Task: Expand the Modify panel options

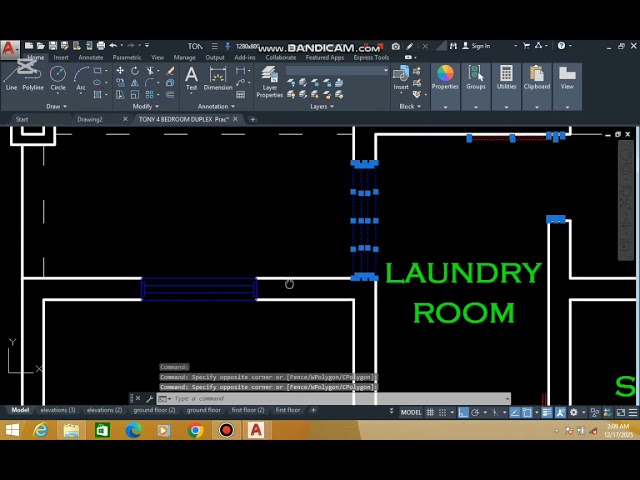Action: click(x=146, y=106)
